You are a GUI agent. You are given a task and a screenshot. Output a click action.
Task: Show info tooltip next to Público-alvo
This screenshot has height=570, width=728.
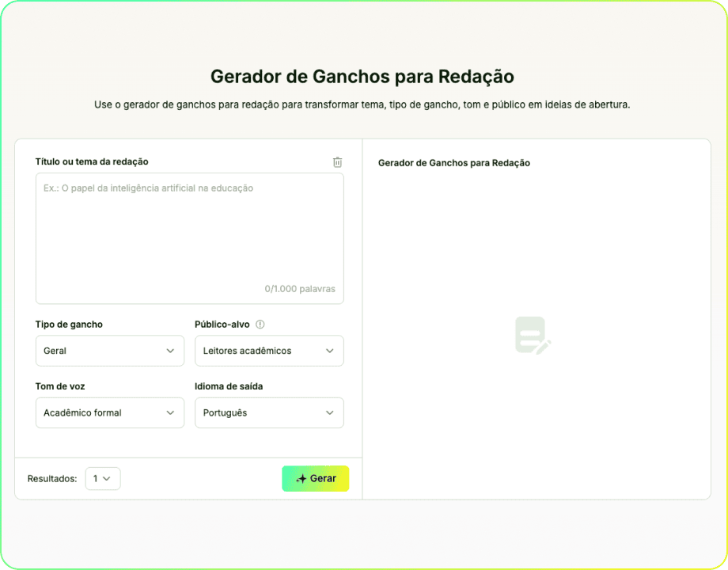pyautogui.click(x=260, y=325)
